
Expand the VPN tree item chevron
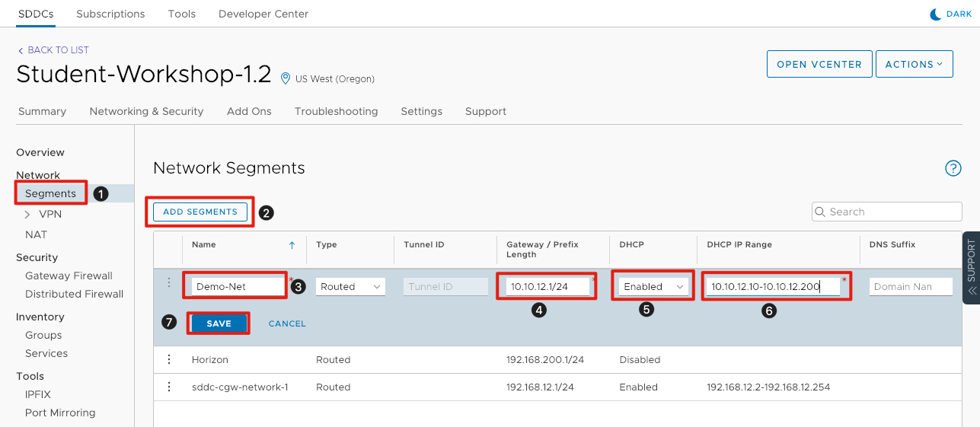(28, 215)
